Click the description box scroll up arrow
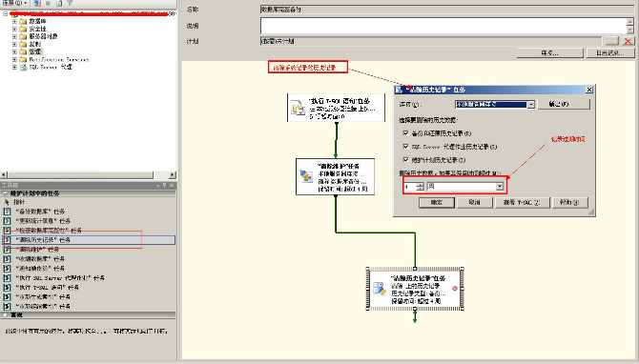Screen dimensions: 639x364 coord(630,21)
